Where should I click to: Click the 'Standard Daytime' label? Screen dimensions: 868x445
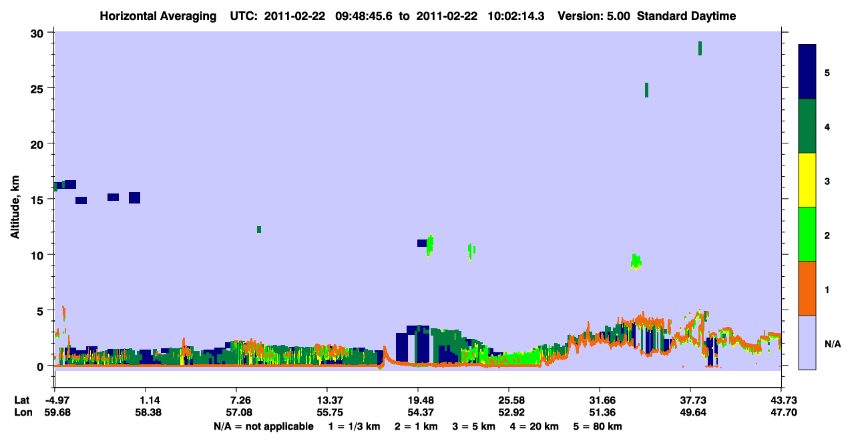click(x=686, y=16)
